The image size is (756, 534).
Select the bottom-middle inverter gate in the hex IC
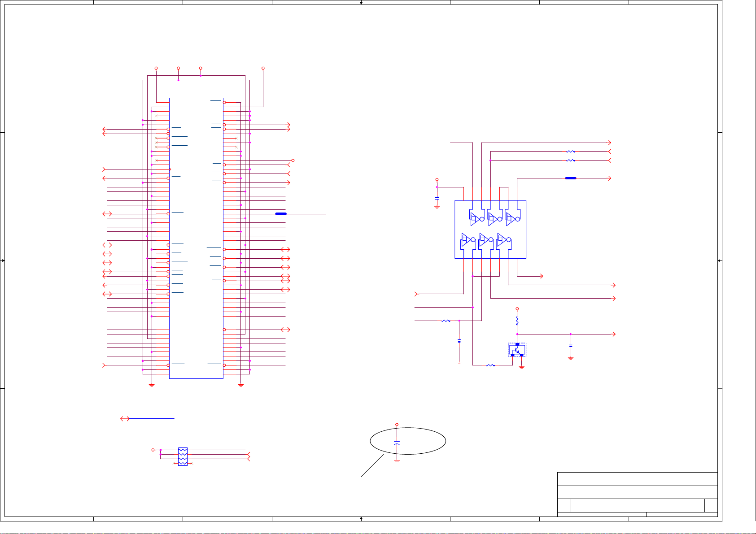coord(486,241)
